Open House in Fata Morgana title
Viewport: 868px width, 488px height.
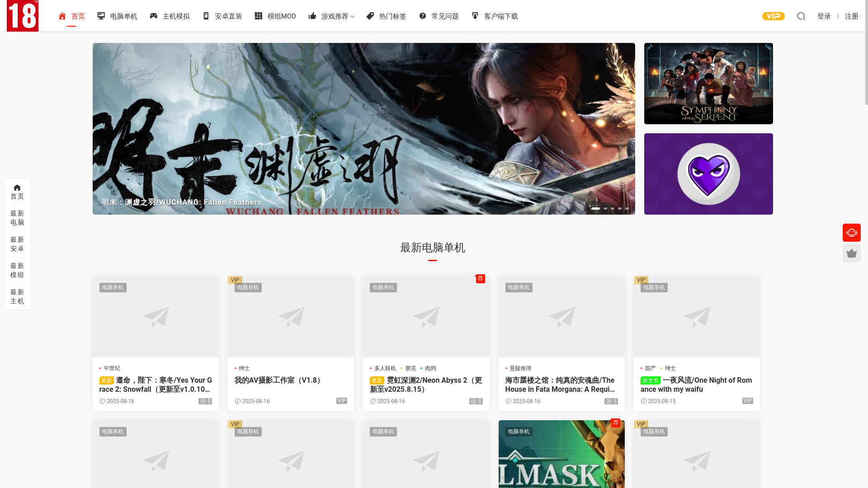[560, 385]
